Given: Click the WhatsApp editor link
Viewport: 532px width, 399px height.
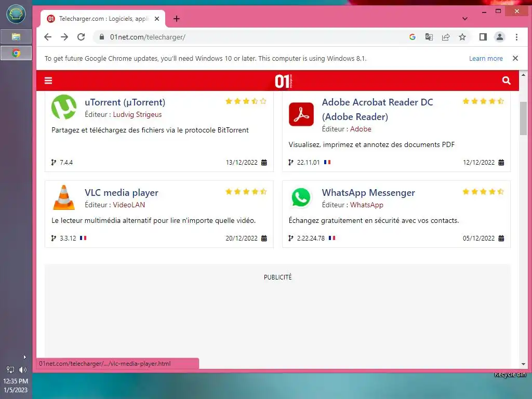Looking at the screenshot, I should pos(366,205).
